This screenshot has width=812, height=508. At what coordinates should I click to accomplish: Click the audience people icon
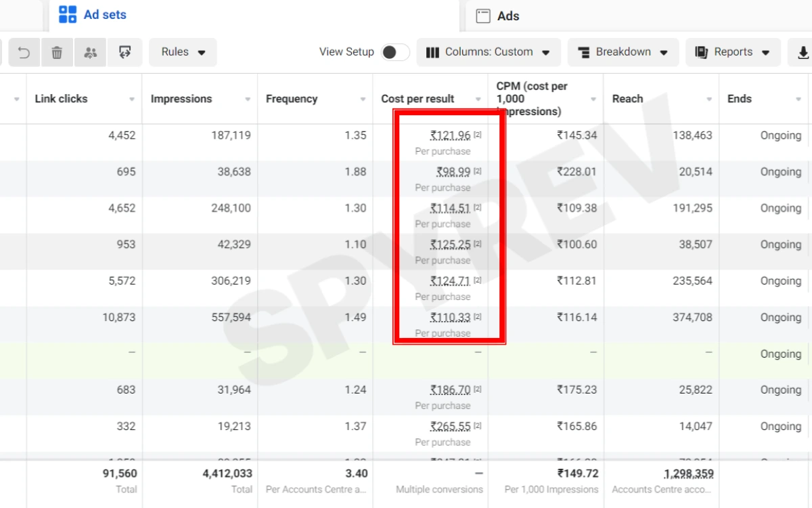[x=91, y=52]
